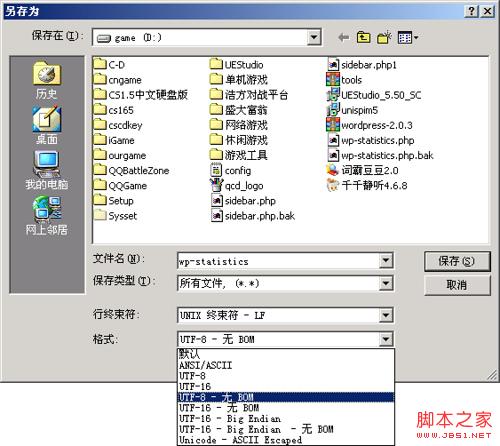The width and height of the screenshot is (500, 446).
Task: Select the Sysset folder
Action: 115,216
